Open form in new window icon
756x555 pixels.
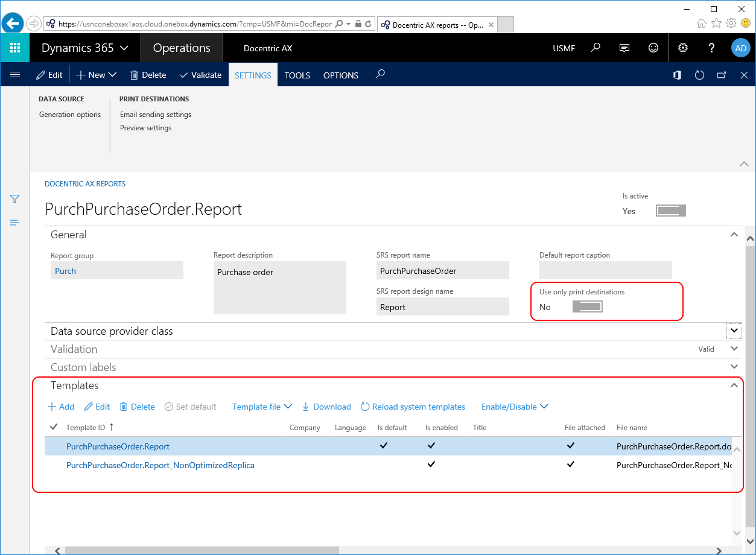click(722, 75)
